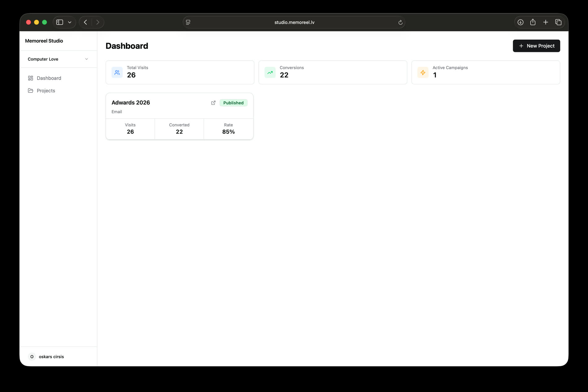
Task: Click the Total Visits people icon
Action: [117, 73]
